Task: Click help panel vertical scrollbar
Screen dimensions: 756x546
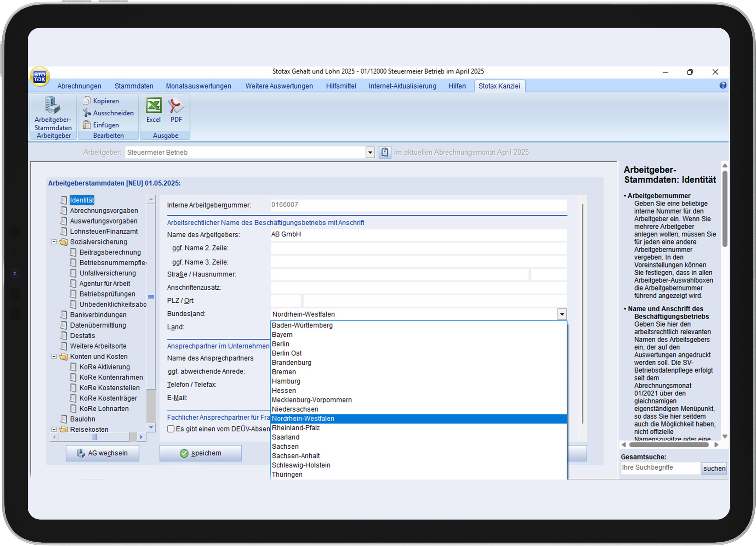Action: coord(724,209)
